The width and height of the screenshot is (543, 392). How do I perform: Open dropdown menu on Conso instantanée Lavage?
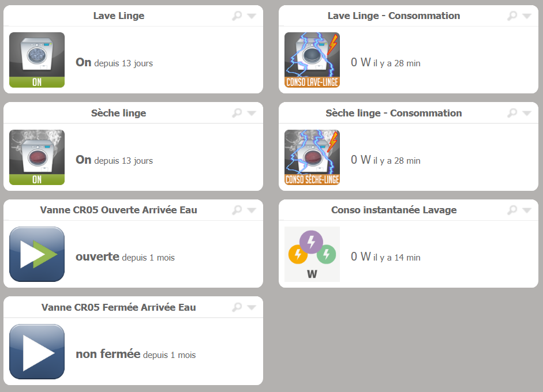526,210
